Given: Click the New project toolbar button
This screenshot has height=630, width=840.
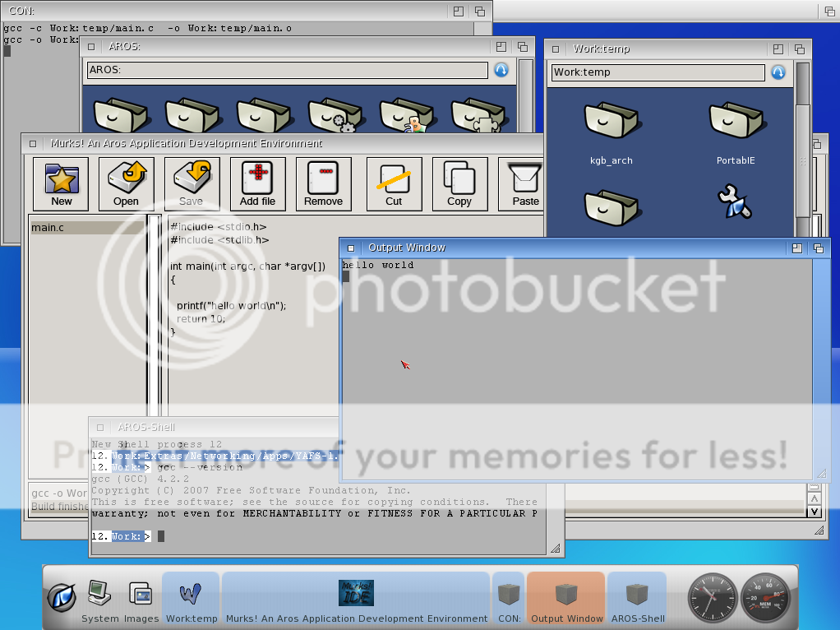Looking at the screenshot, I should pyautogui.click(x=61, y=184).
